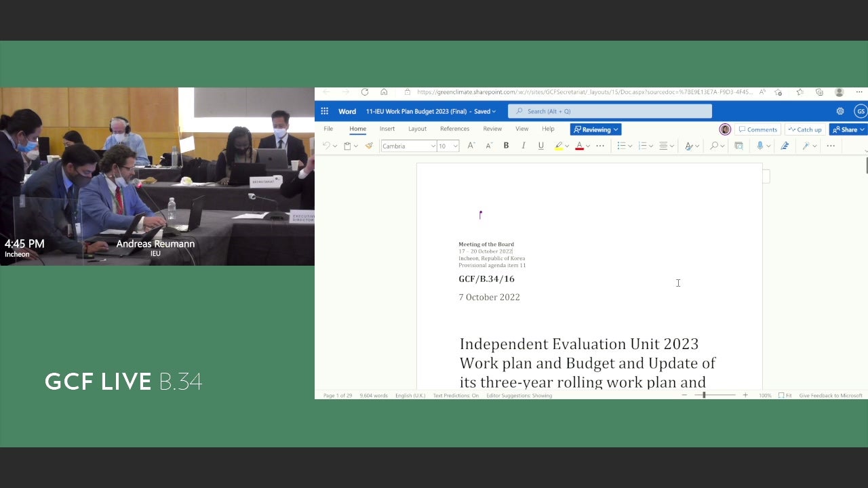The height and width of the screenshot is (488, 868).
Task: Open more font options ellipsis
Action: pyautogui.click(x=600, y=146)
